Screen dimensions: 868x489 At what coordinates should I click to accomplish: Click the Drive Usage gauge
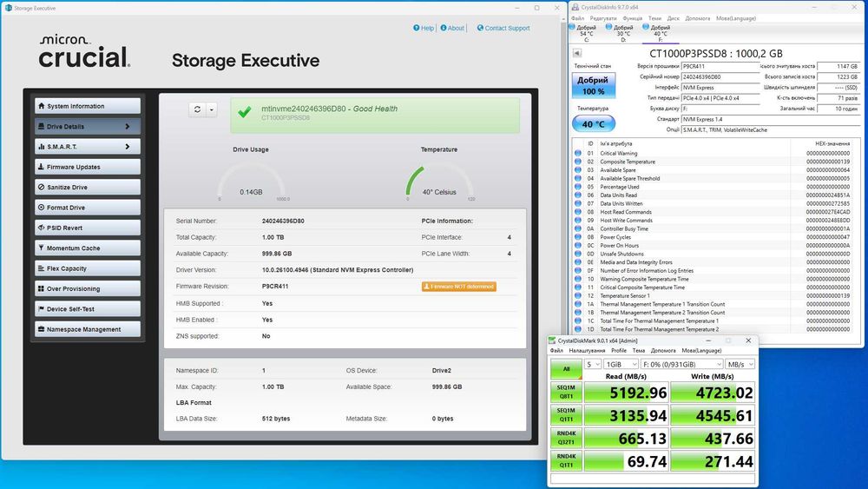click(x=252, y=182)
